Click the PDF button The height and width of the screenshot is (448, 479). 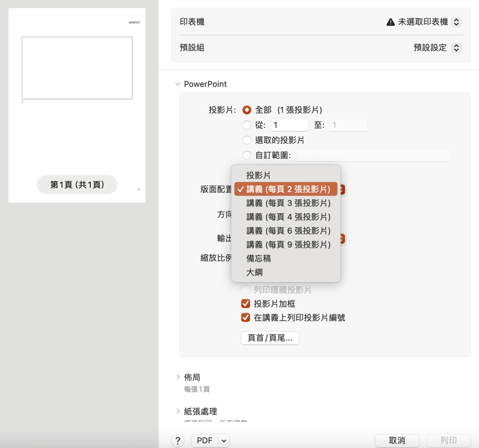pyautogui.click(x=205, y=441)
